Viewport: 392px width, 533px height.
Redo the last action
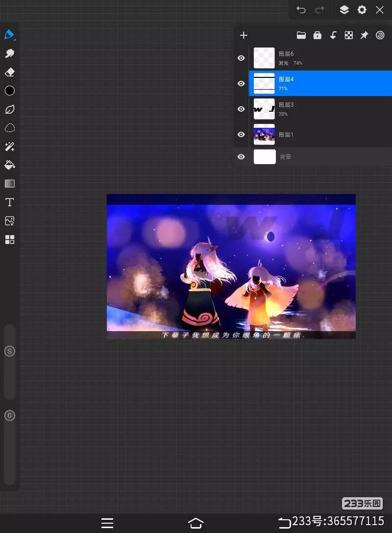point(319,10)
